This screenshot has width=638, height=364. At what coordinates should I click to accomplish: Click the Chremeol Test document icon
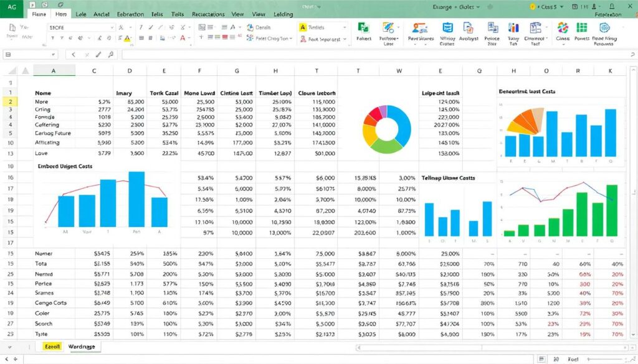click(535, 27)
